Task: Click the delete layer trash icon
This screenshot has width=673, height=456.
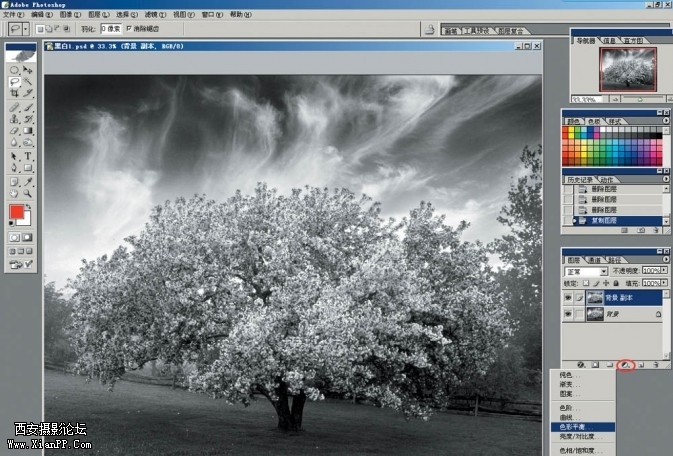Action: pyautogui.click(x=657, y=365)
